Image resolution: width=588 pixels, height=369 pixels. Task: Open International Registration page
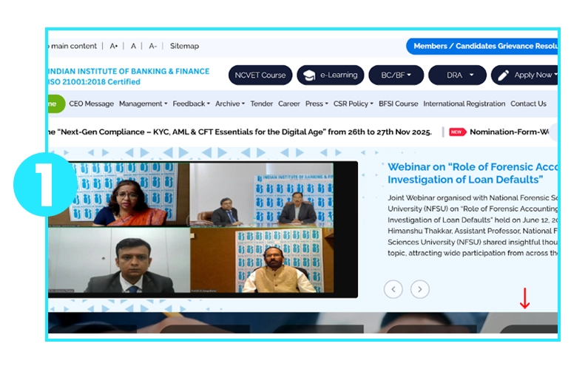coord(464,104)
